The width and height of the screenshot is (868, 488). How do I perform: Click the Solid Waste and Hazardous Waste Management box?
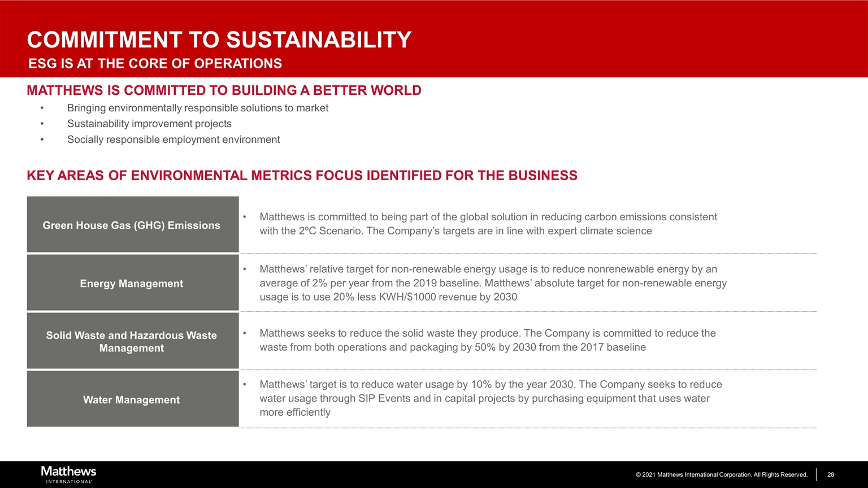click(132, 342)
